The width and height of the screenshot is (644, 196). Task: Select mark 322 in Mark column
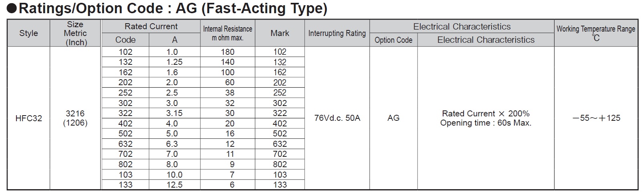(280, 113)
